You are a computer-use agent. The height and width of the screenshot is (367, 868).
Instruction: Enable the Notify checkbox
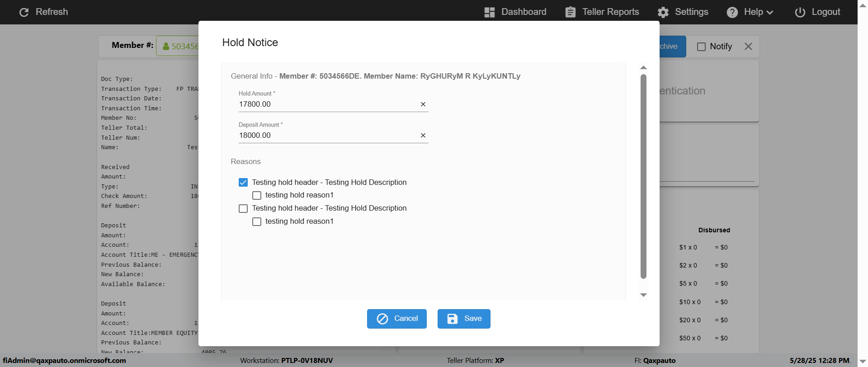click(701, 47)
